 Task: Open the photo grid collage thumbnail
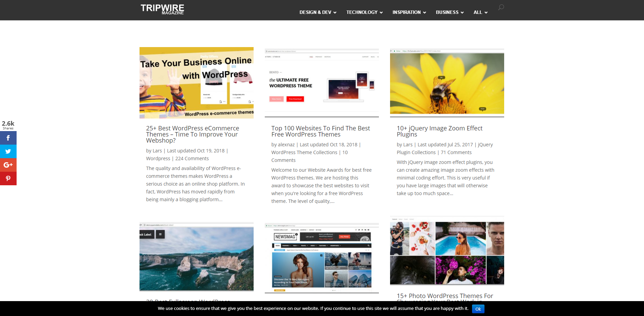[x=447, y=251]
